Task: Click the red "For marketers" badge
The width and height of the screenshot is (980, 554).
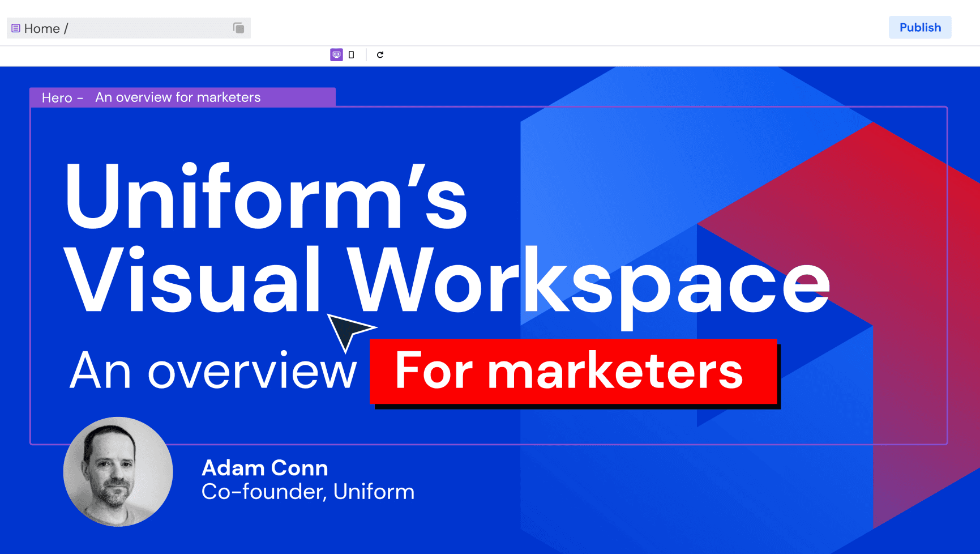Action: coord(573,372)
